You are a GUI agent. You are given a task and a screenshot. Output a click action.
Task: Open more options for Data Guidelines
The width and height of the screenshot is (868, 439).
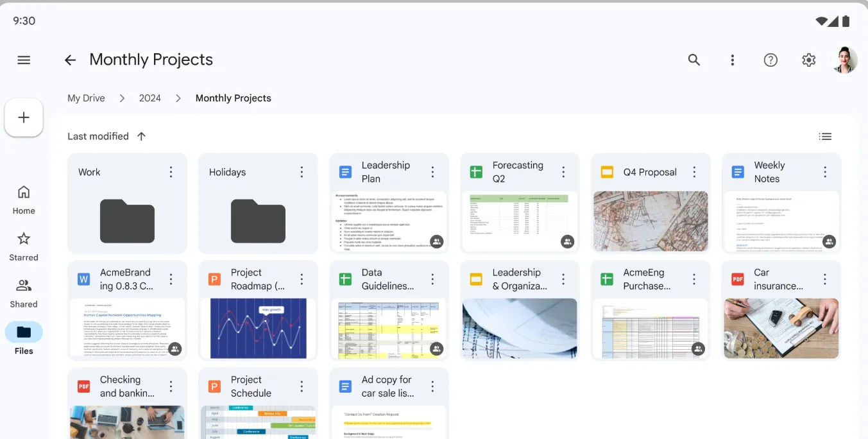pos(432,279)
